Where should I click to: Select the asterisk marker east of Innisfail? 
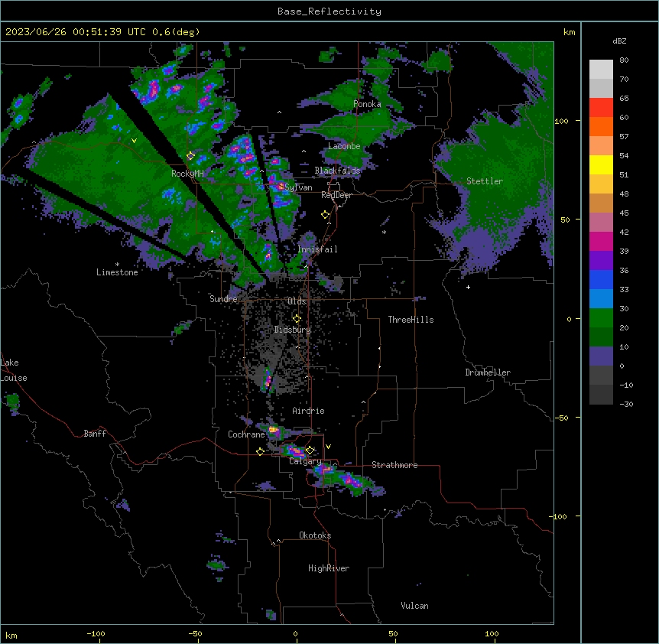pyautogui.click(x=384, y=232)
